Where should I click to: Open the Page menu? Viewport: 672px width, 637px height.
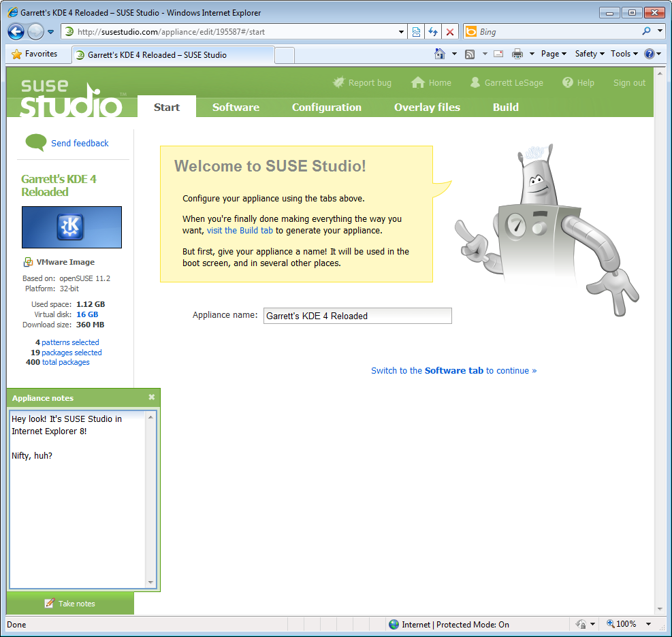(x=554, y=54)
